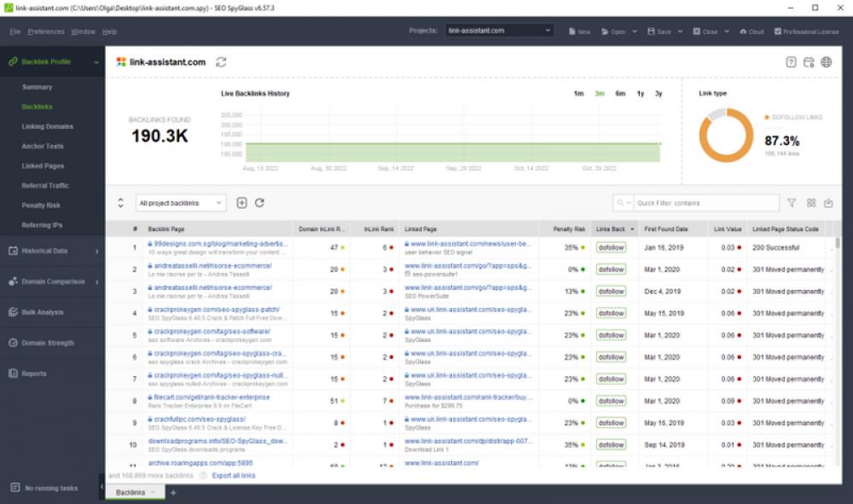Click the update backlinks refresh icon

(x=262, y=203)
